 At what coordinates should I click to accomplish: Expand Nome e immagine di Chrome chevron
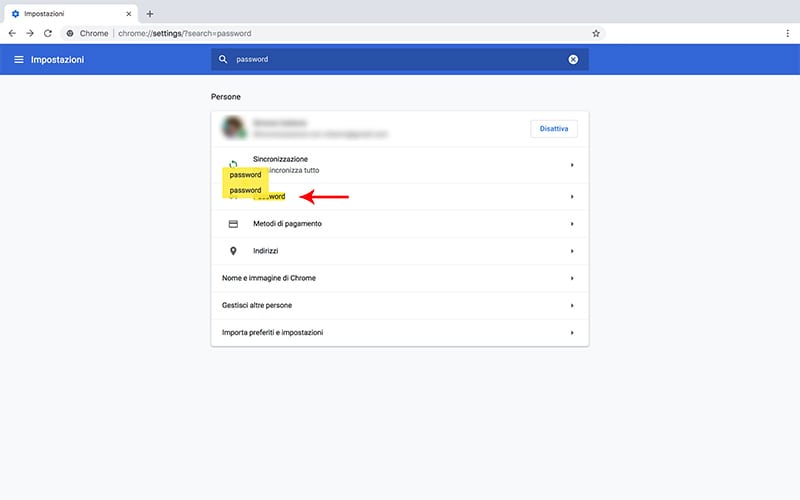(x=572, y=278)
